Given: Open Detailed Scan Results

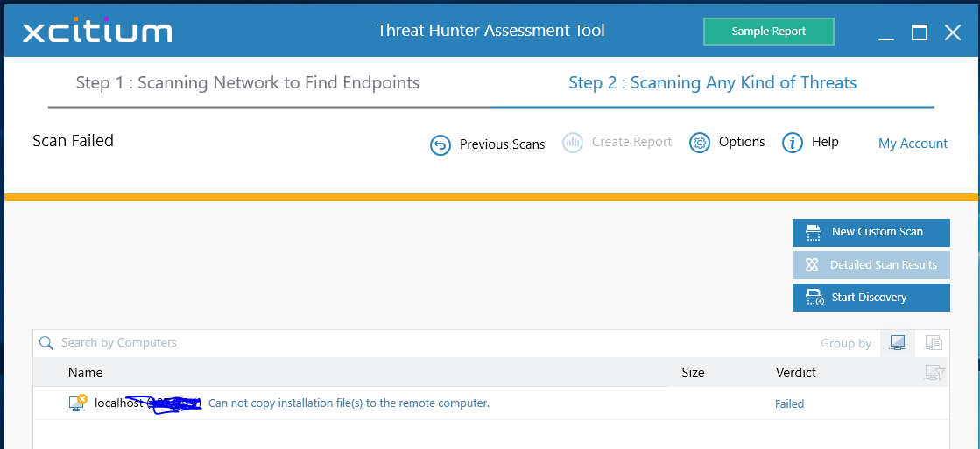Looking at the screenshot, I should coord(871,265).
